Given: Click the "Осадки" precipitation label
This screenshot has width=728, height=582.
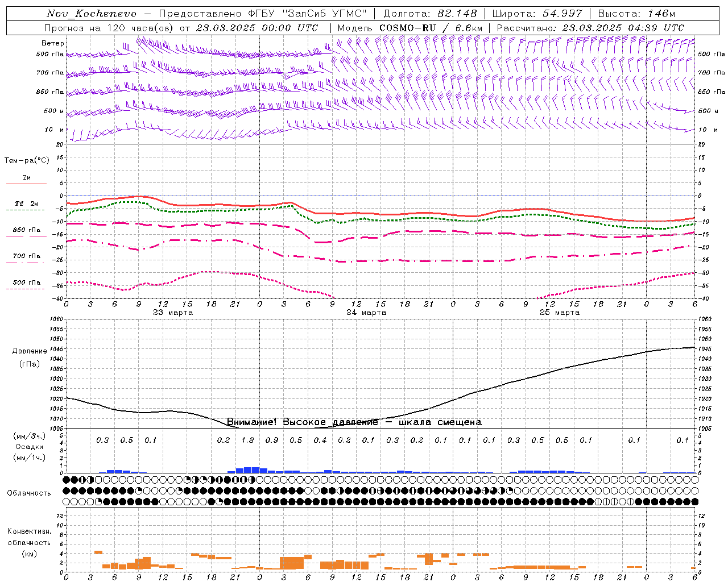Looking at the screenshot, I should pos(29,447).
